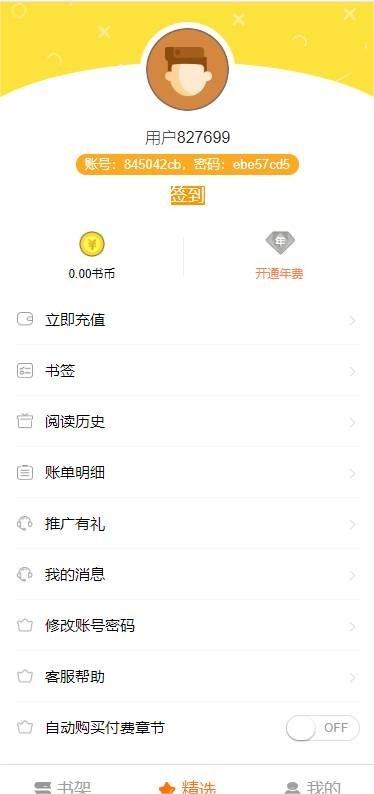Image resolution: width=374 pixels, height=794 pixels.
Task: Click the icon beside 我的消息
Action: [25, 575]
